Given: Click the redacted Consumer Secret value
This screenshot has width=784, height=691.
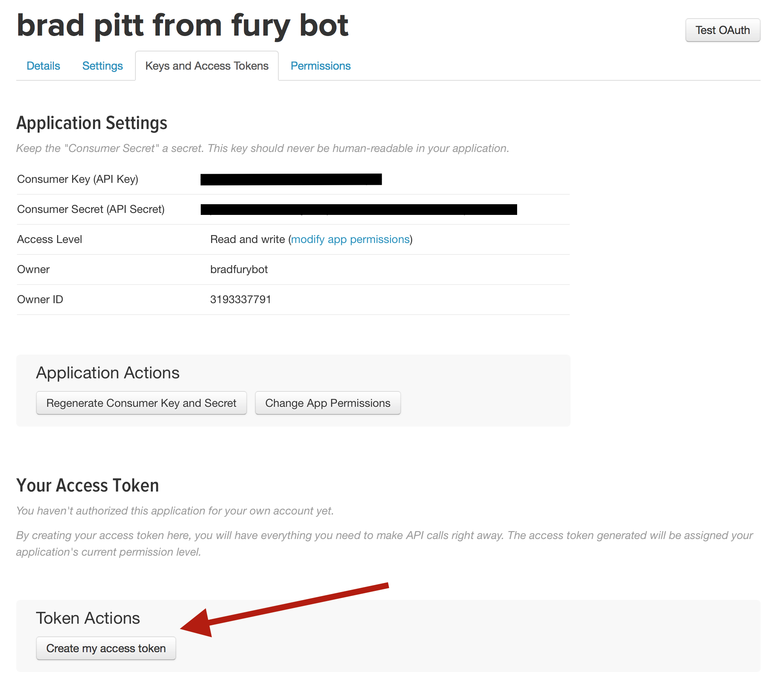Looking at the screenshot, I should (358, 209).
